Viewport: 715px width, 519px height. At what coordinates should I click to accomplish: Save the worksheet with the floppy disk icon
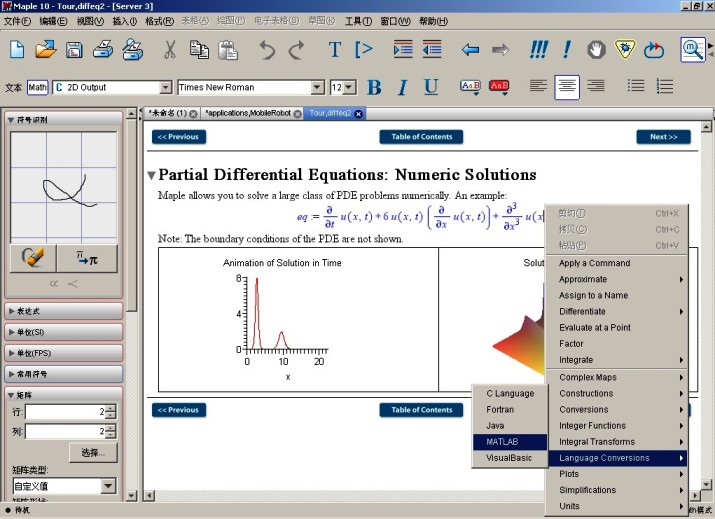coord(74,49)
